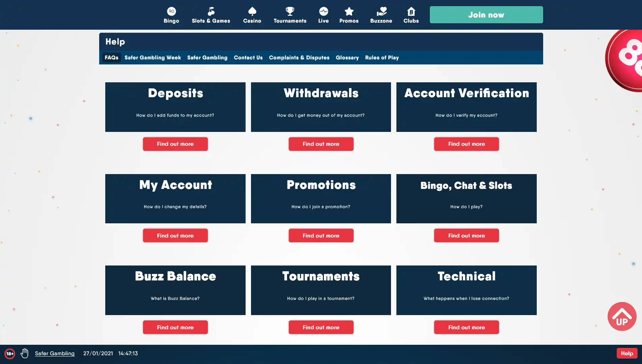Viewport: 642px width, 364px height.
Task: Select the Complaints & Disputes tab
Action: point(299,58)
